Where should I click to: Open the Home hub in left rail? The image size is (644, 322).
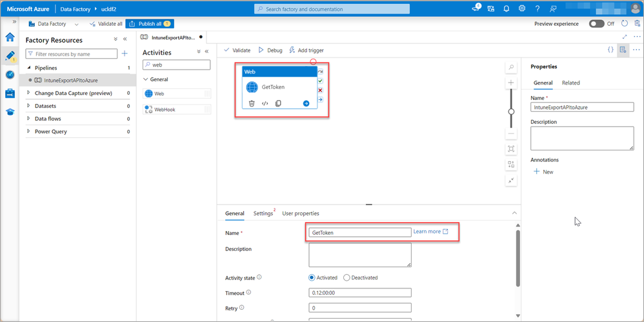pos(10,37)
